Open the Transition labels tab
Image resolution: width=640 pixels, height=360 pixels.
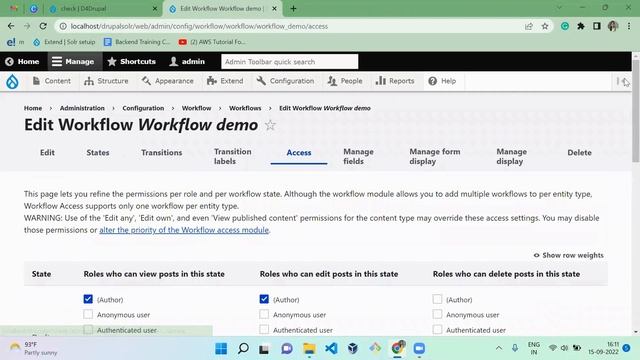pos(233,156)
